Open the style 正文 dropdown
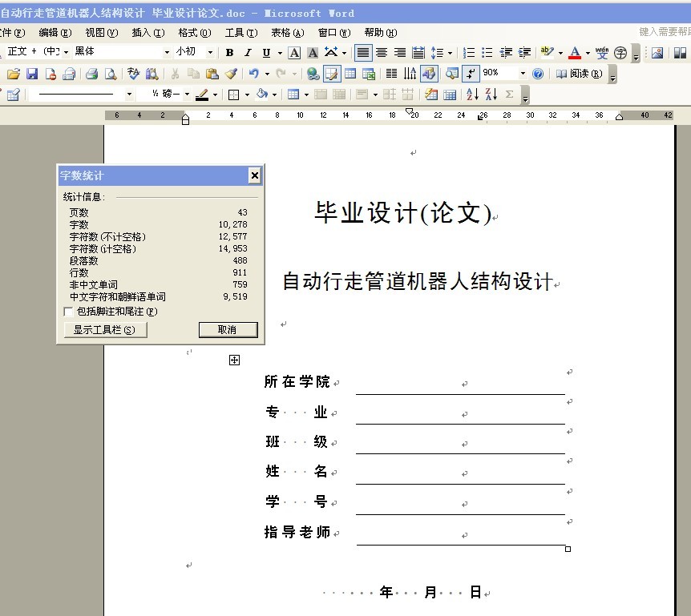The height and width of the screenshot is (616, 691). (x=66, y=52)
